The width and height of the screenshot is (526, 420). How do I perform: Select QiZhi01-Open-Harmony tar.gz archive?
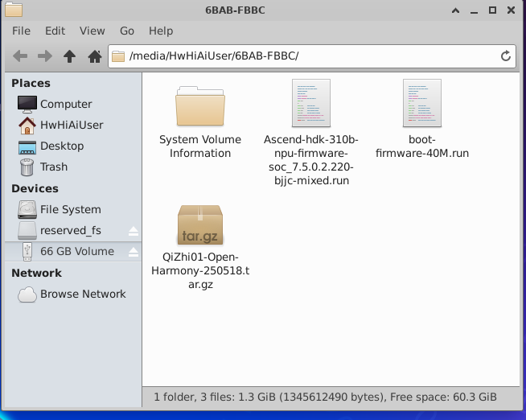(200, 247)
